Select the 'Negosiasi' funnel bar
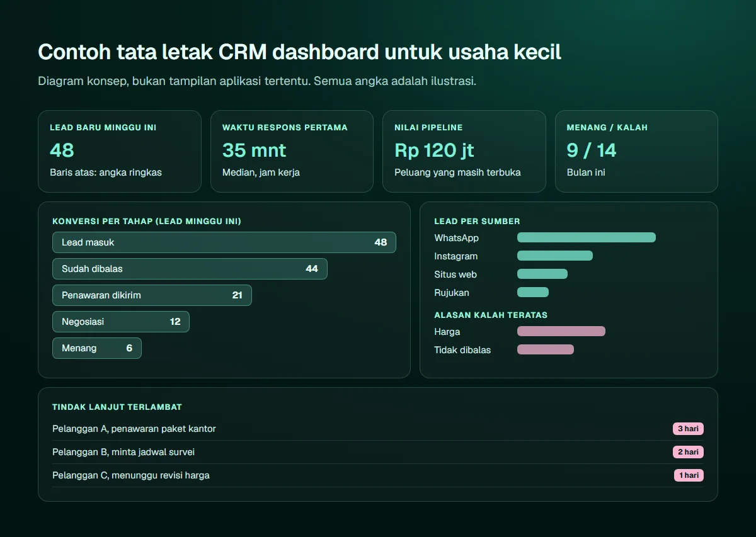This screenshot has width=756, height=537. pyautogui.click(x=121, y=322)
